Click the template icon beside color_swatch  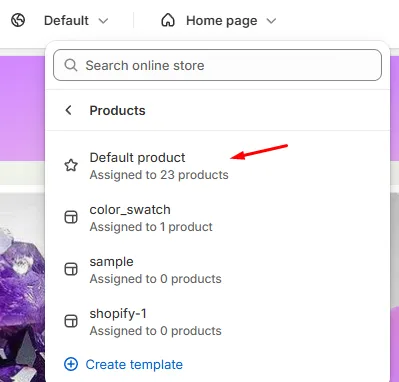tap(71, 217)
